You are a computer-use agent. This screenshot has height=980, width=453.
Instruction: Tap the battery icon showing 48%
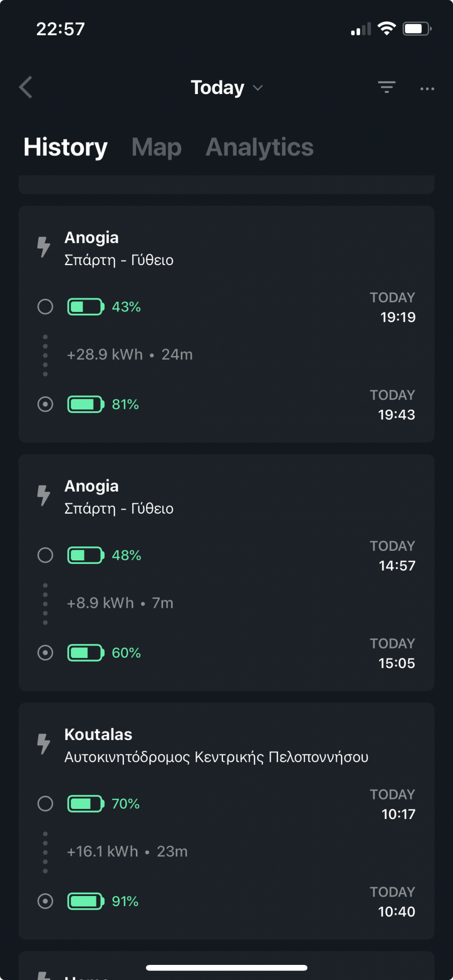pyautogui.click(x=86, y=555)
